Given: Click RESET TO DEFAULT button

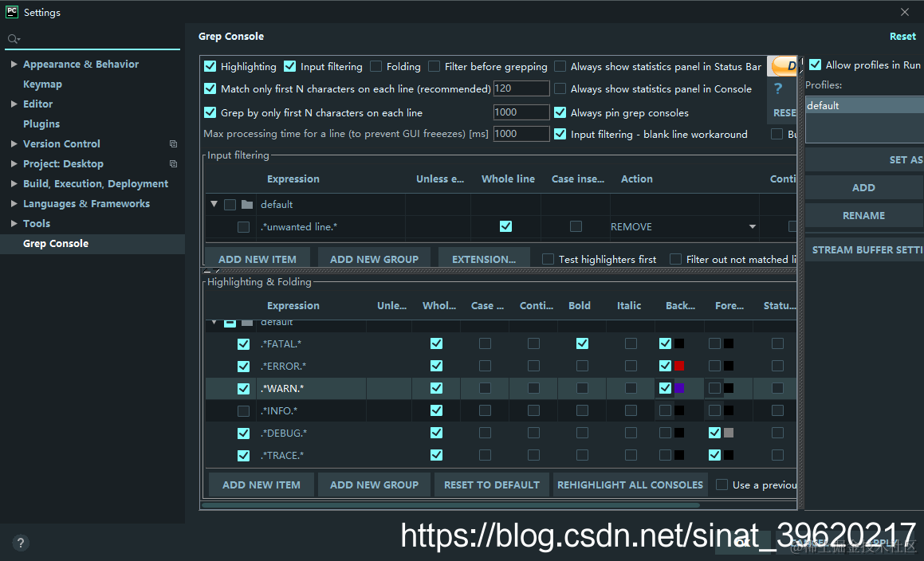Looking at the screenshot, I should point(492,485).
